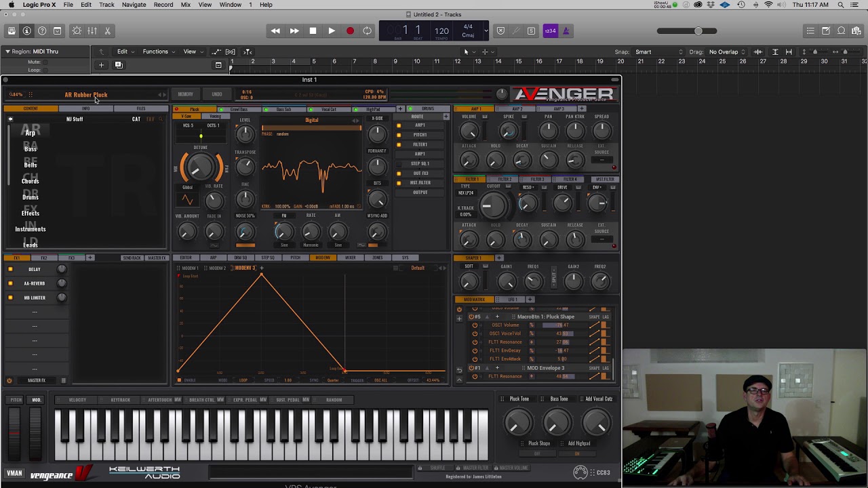
Task: Toggle the FAV filter in preset browser
Action: [x=151, y=119]
